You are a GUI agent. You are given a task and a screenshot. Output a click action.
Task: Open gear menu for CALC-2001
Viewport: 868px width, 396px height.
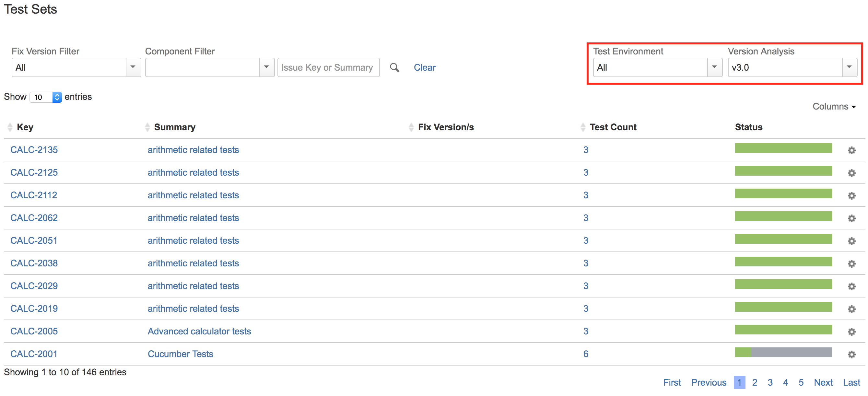coord(851,354)
